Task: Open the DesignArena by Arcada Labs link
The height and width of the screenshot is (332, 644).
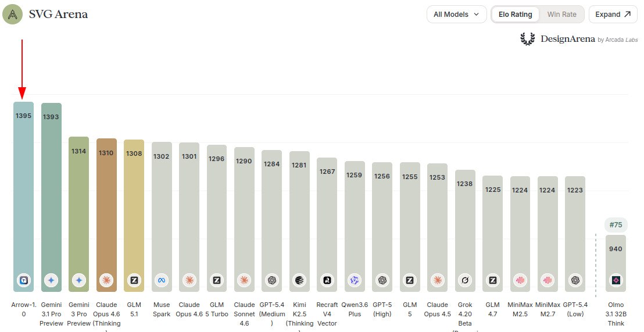Action: [x=579, y=40]
